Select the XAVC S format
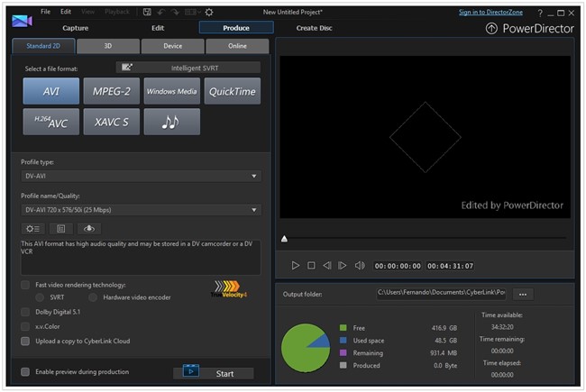The image size is (586, 392). point(112,122)
